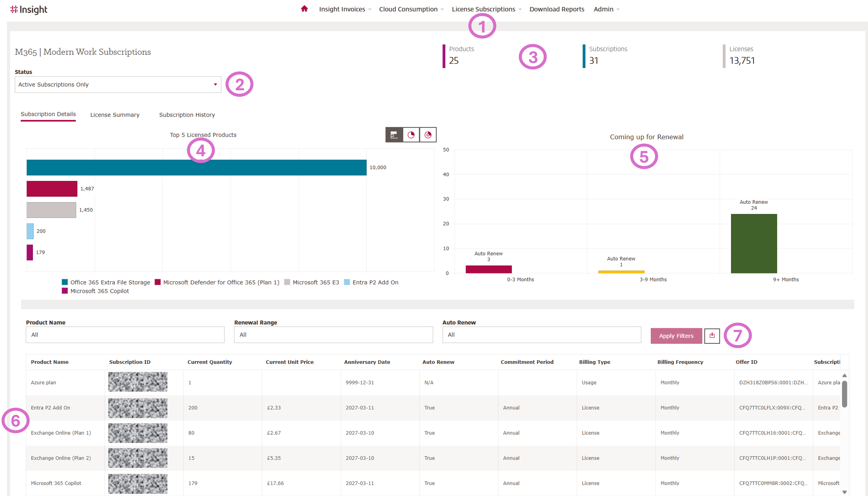Sort by Current Quantity column header
Screen dimensions: 868x496
click(x=210, y=362)
